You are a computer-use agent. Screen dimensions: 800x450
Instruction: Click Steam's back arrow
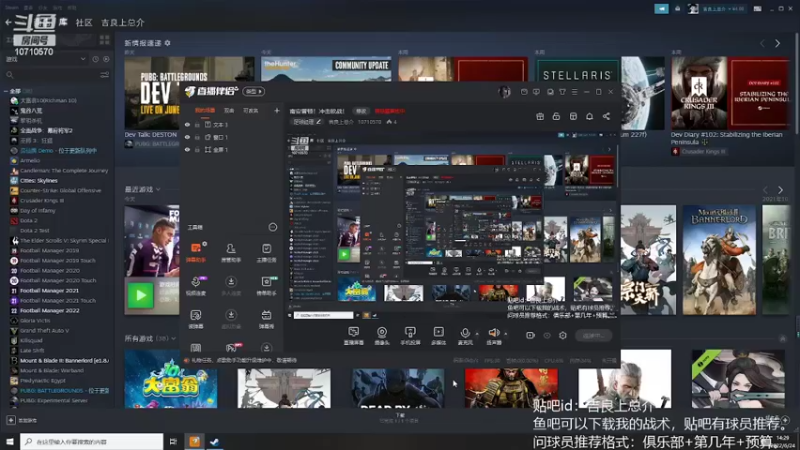[8, 22]
